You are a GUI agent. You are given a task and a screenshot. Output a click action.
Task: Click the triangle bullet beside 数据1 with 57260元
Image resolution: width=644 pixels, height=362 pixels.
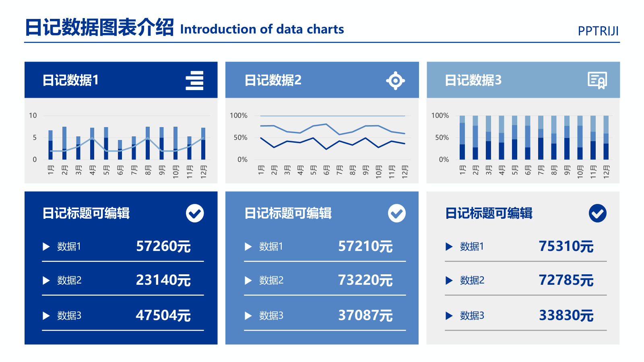[x=46, y=247]
